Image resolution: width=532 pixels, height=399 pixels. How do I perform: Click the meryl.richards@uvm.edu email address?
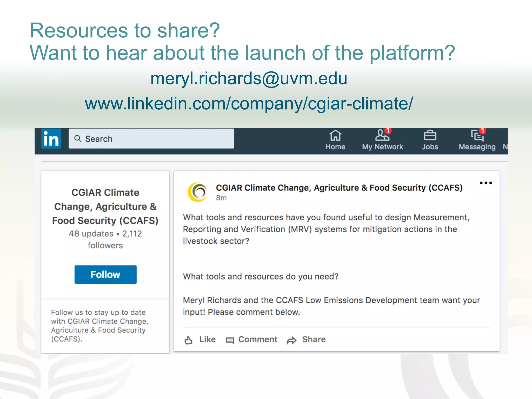click(249, 78)
